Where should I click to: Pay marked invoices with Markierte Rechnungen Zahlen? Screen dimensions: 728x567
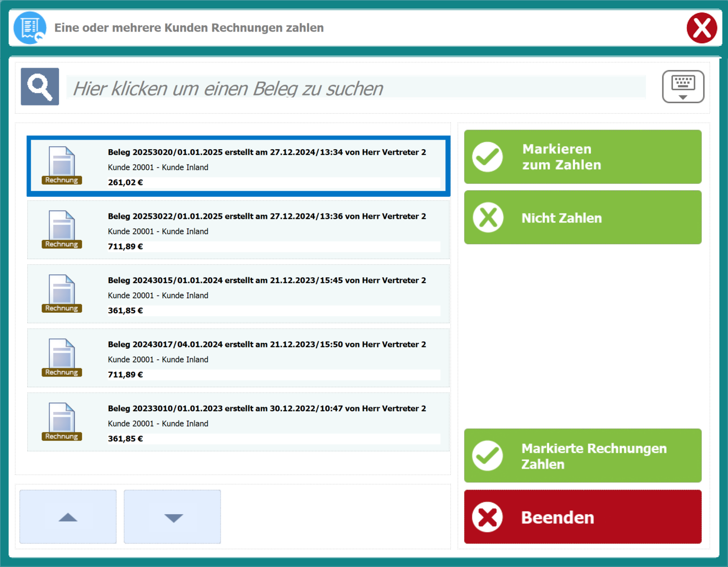(582, 456)
